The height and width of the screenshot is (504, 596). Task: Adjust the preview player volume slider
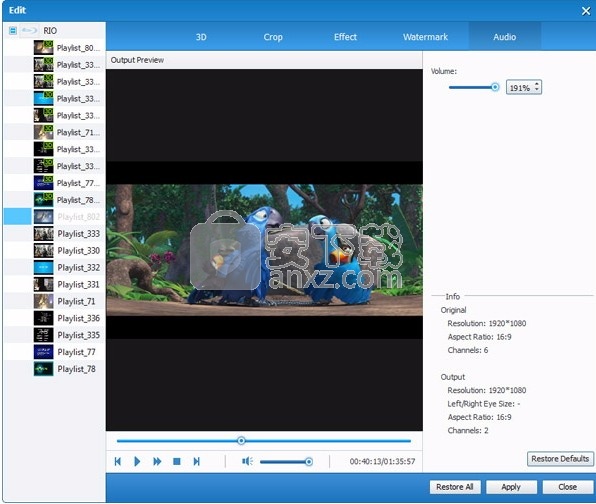pyautogui.click(x=309, y=462)
